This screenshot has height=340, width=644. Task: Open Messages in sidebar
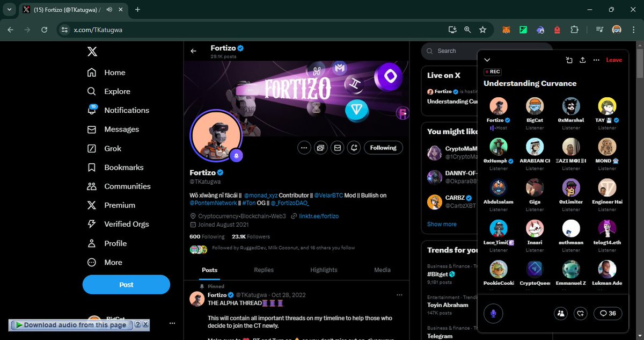coord(113,129)
